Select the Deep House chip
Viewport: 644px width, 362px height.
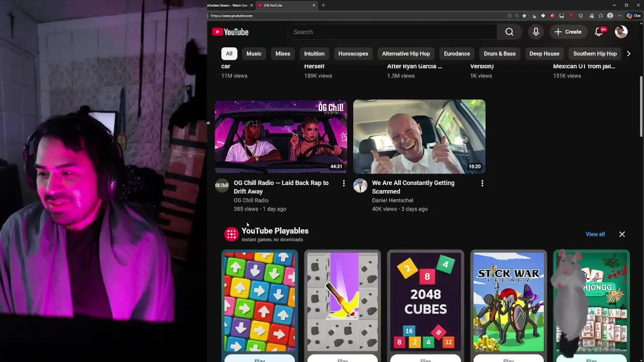544,54
